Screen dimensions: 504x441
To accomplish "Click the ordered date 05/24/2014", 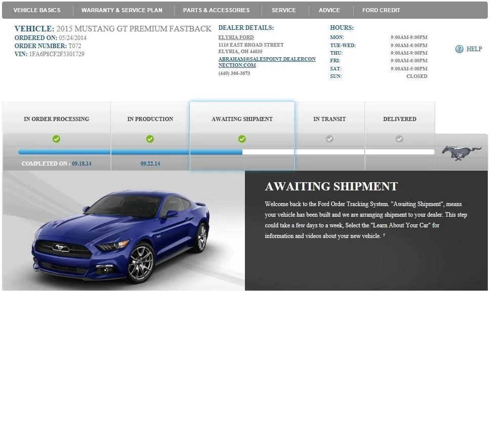I will click(x=73, y=38).
